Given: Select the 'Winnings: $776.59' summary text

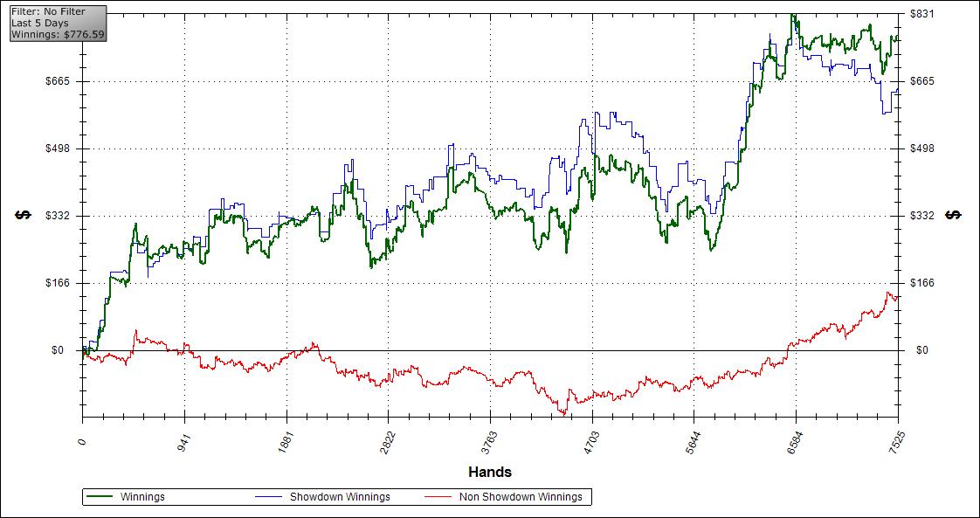Looking at the screenshot, I should click(x=57, y=35).
